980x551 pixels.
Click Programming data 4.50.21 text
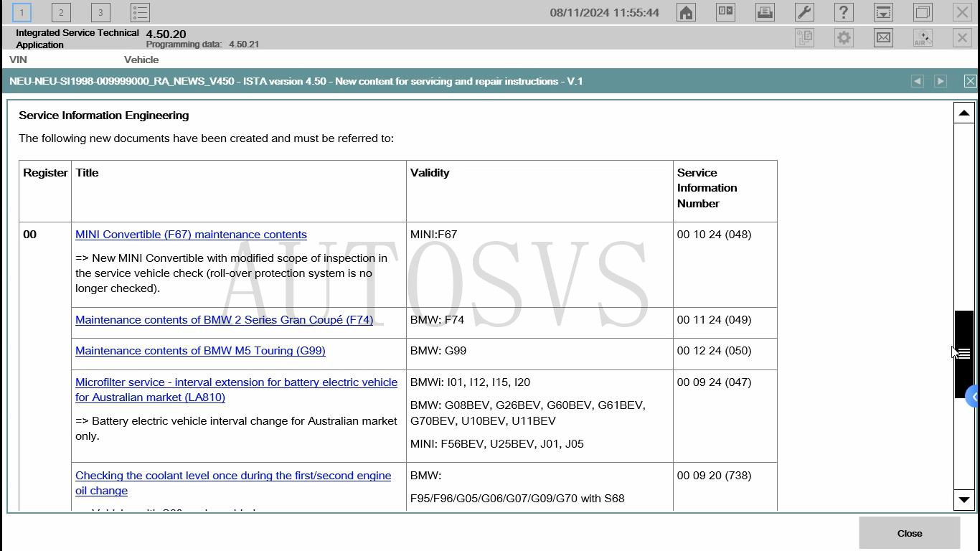202,44
